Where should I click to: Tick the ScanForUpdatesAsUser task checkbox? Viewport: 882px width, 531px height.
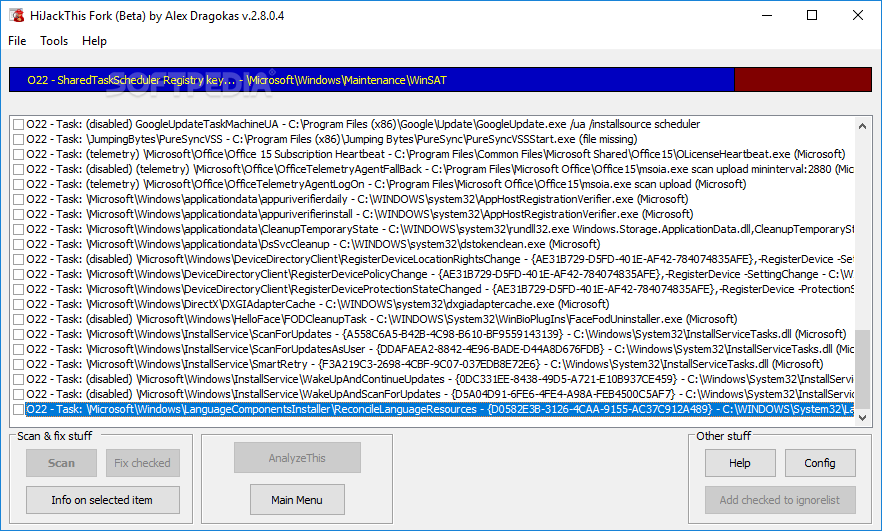[x=19, y=349]
